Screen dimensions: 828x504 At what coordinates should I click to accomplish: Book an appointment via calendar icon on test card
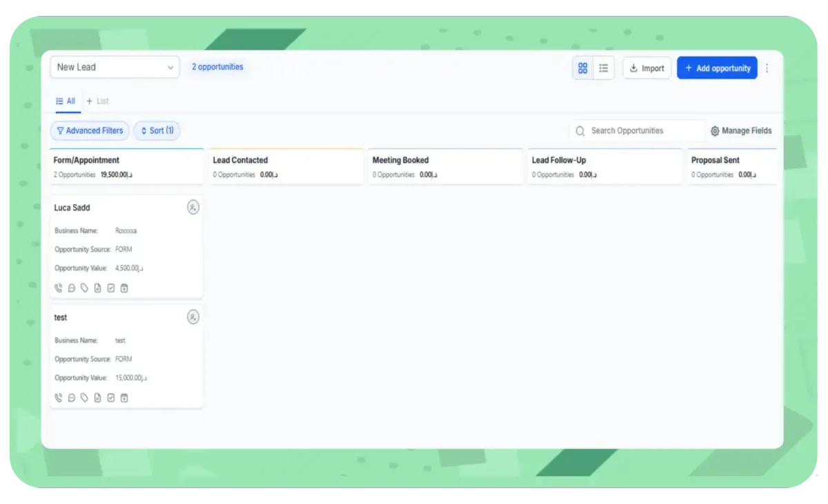(x=124, y=397)
